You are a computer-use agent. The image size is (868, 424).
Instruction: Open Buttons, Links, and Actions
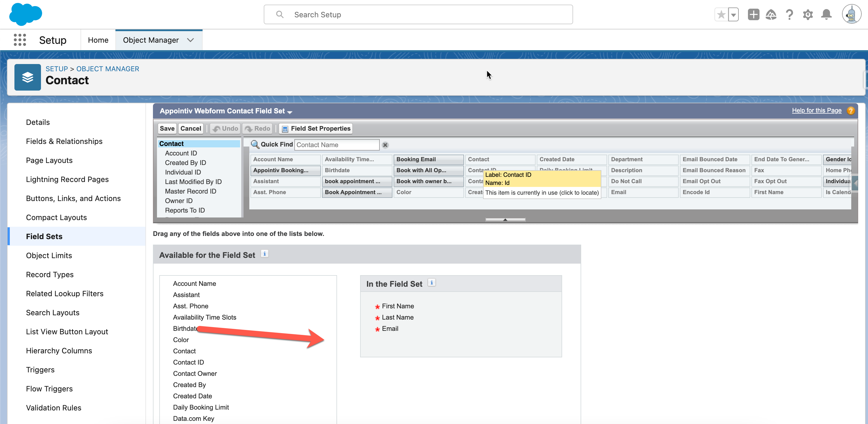coord(73,198)
